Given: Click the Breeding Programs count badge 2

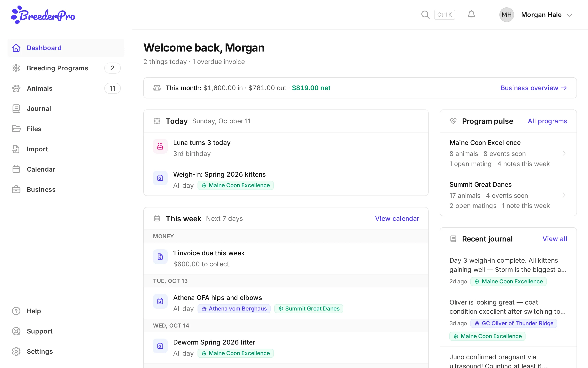Looking at the screenshot, I should [112, 68].
